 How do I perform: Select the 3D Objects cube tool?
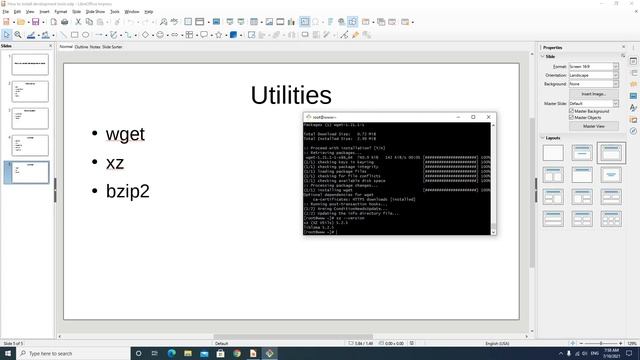point(233,35)
